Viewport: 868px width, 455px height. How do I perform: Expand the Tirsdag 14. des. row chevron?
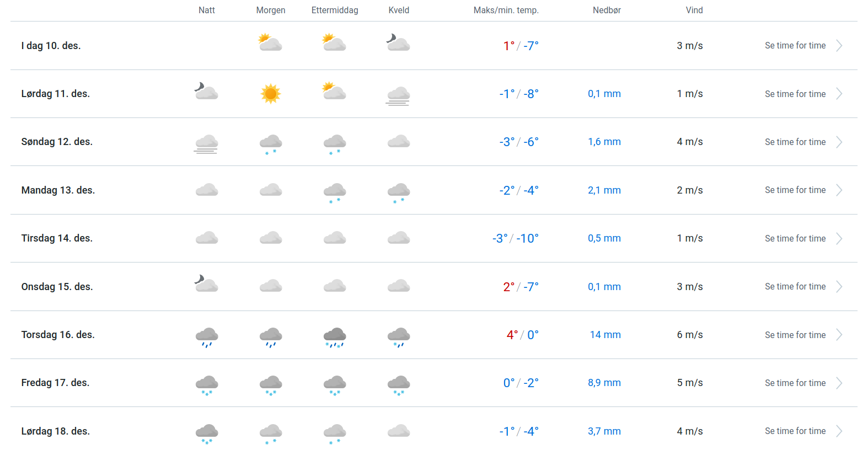(x=839, y=239)
